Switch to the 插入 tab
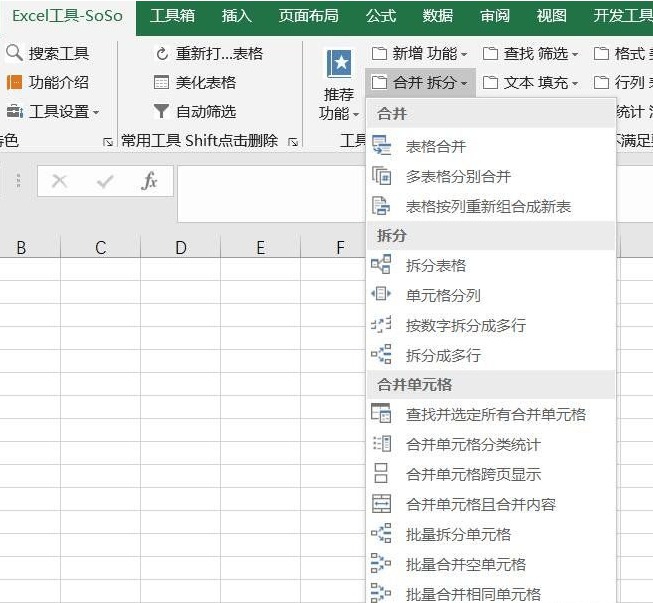Viewport: 653px width, 603px height. point(237,16)
